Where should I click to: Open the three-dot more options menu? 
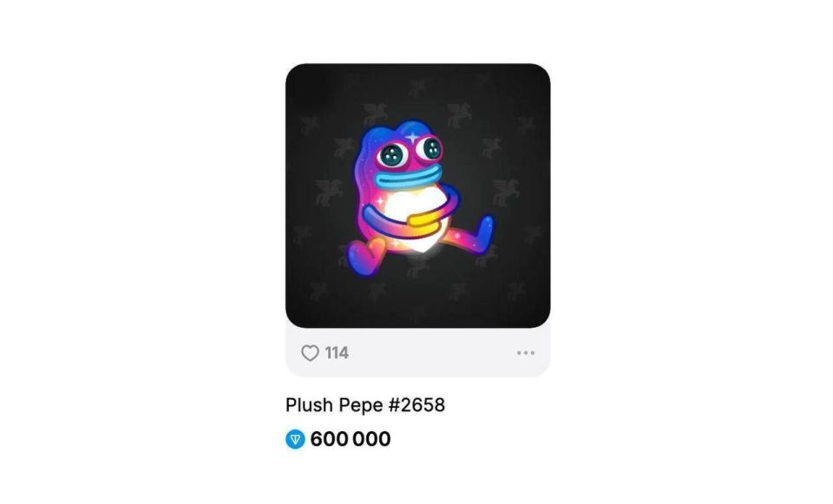tap(525, 353)
